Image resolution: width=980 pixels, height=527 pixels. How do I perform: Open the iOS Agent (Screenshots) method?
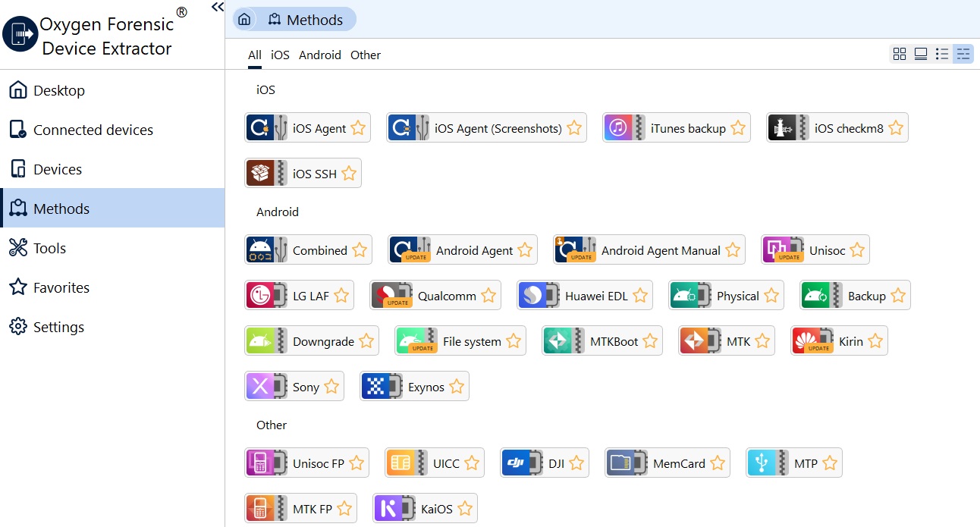click(485, 128)
